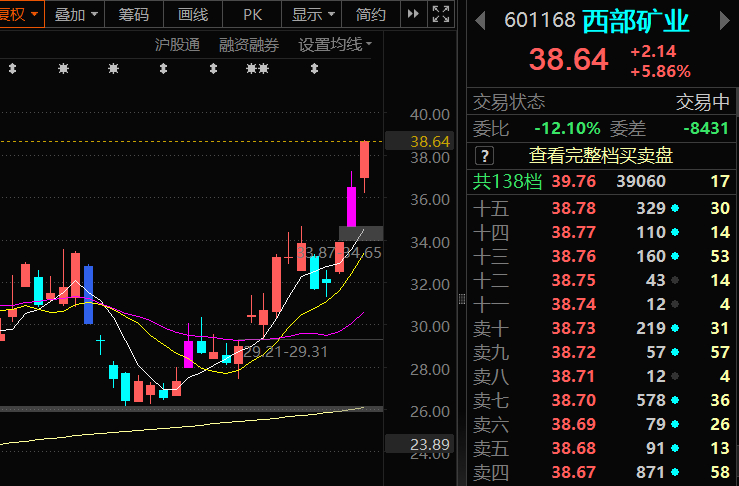Click the double info marker above 33.87-34.65
739x486 pixels.
click(257, 69)
